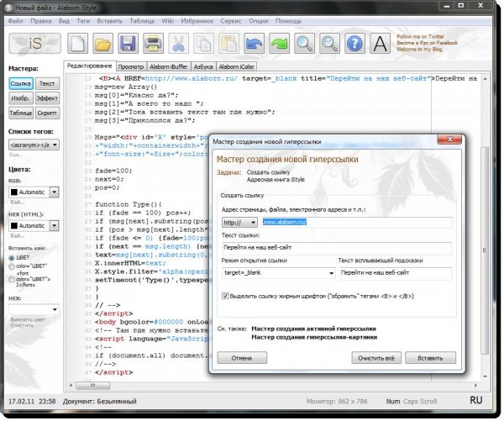Viewport: 504px width, 421px height.
Task: Click Отмена in the hyperlink wizard
Action: click(242, 358)
